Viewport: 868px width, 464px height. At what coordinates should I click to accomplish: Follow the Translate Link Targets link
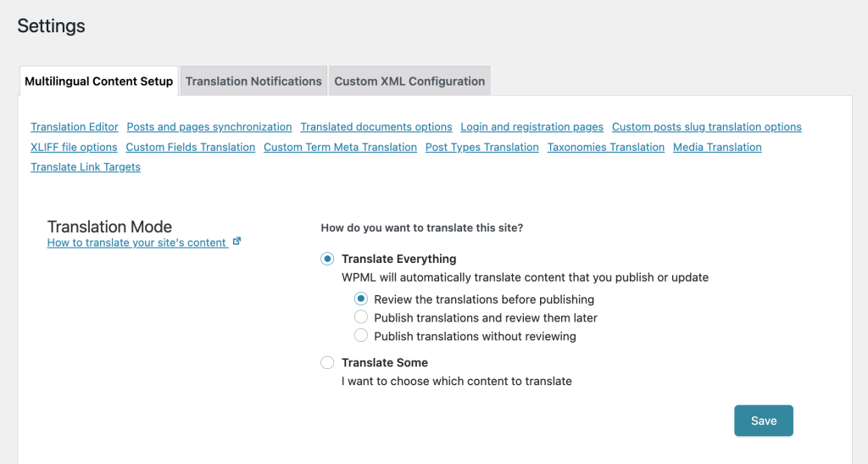point(86,167)
